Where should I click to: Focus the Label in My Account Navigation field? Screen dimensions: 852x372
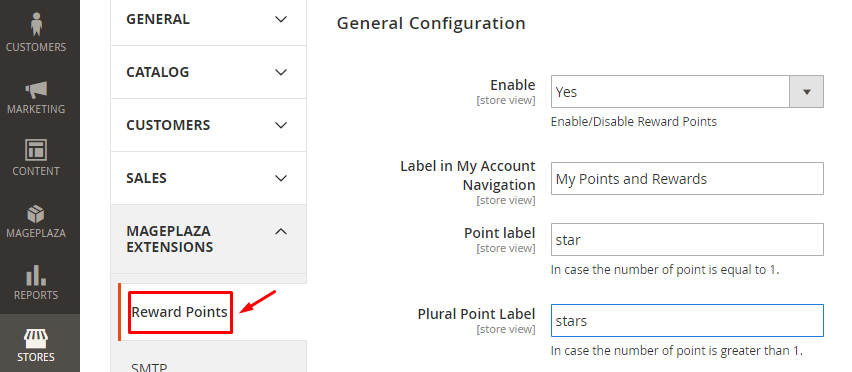(687, 178)
